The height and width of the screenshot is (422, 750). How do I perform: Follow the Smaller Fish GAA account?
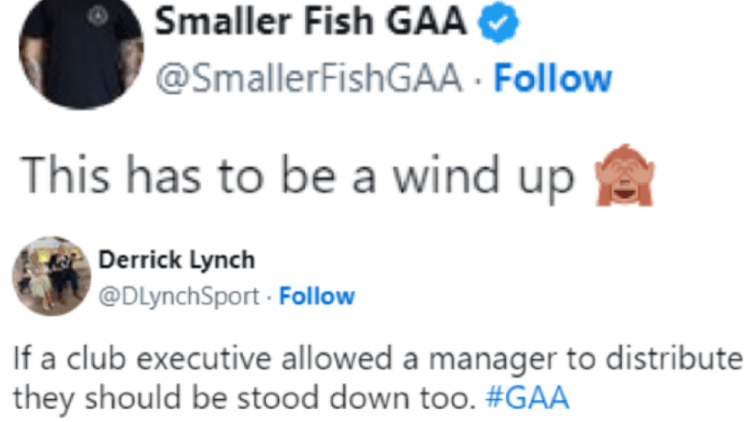(553, 78)
